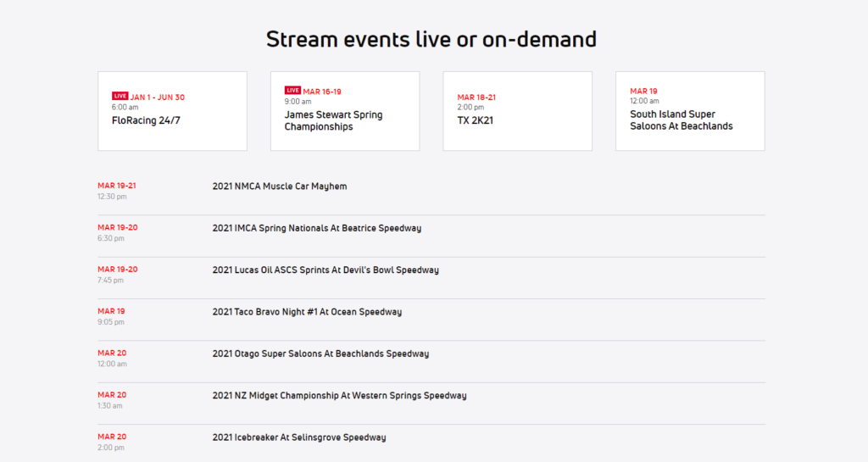Click the 6:30 pm time for IMCA event
868x462 pixels.
111,238
